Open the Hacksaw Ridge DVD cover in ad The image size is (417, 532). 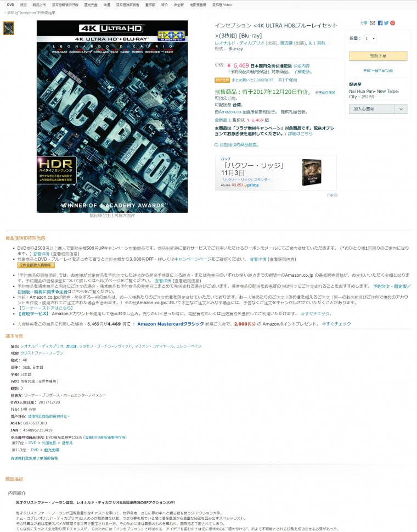312,172
